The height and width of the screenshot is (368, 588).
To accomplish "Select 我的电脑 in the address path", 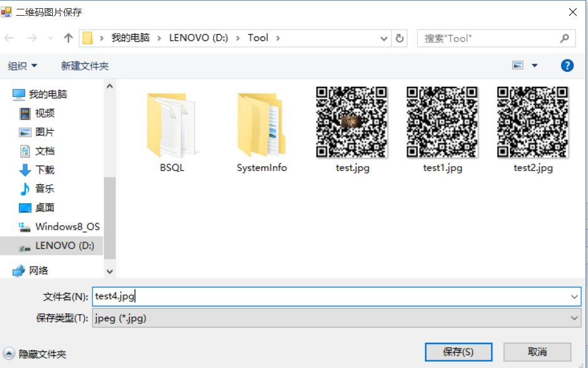I will [x=130, y=38].
